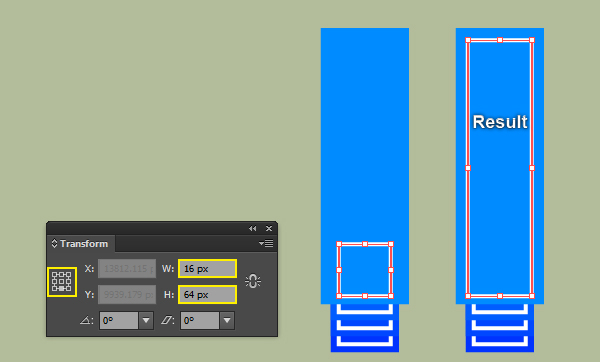Image resolution: width=600 pixels, height=362 pixels.
Task: Open the shear angle dropdown arrow
Action: (x=227, y=321)
